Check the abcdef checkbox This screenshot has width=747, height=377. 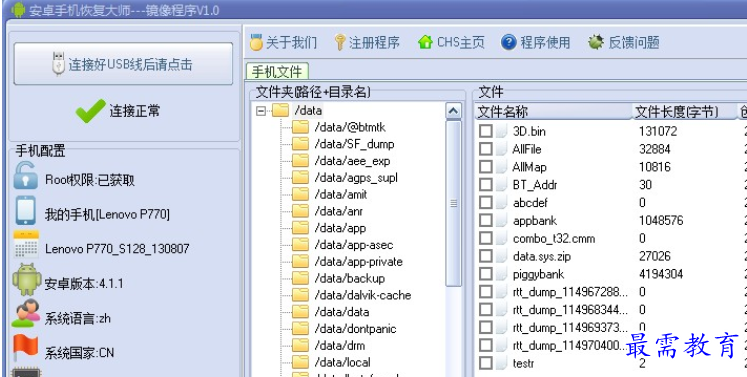coord(485,203)
